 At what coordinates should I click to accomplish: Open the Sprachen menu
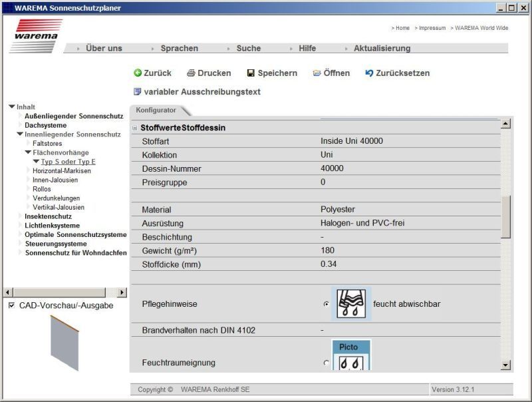[179, 48]
